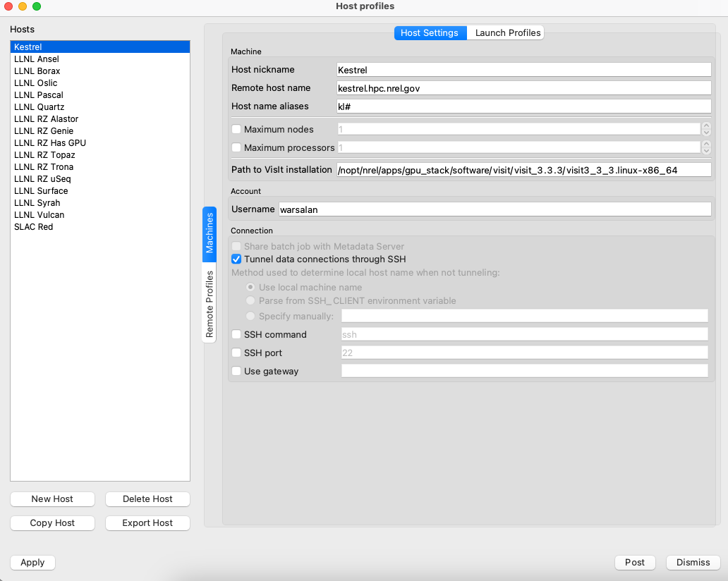The width and height of the screenshot is (728, 581).
Task: Open the Remote Profiles vertical tab
Action: click(x=210, y=304)
